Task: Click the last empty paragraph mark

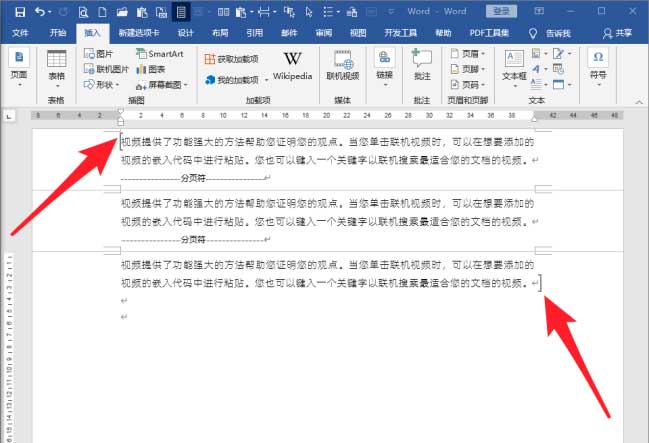Action: (x=124, y=317)
